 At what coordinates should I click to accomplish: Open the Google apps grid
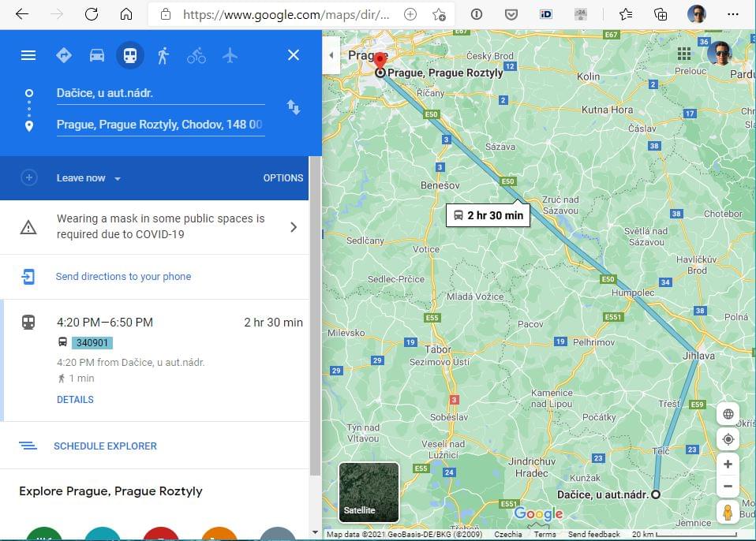(x=683, y=54)
